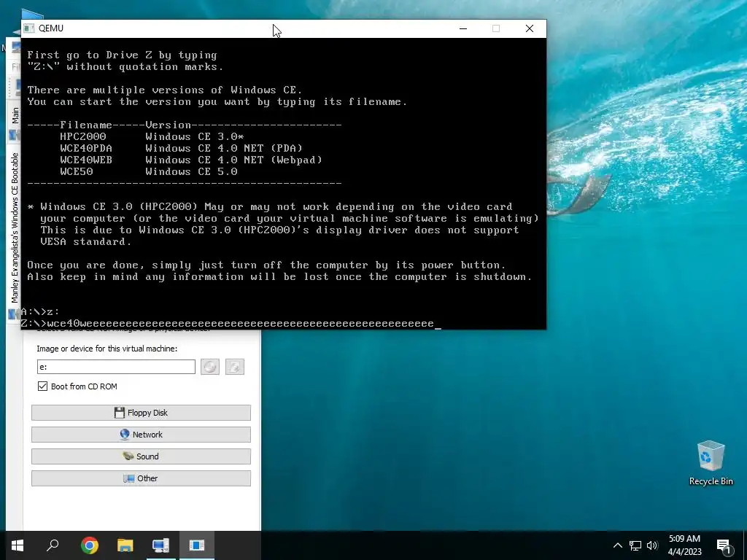The width and height of the screenshot is (747, 560).
Task: Select the Windows CE Bootable vertical tab
Action: pyautogui.click(x=15, y=227)
